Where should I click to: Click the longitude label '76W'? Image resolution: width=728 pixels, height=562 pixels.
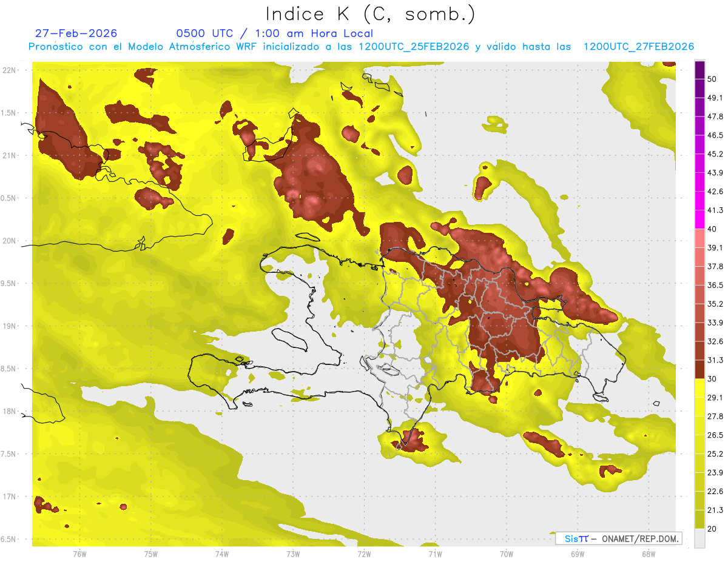(79, 554)
